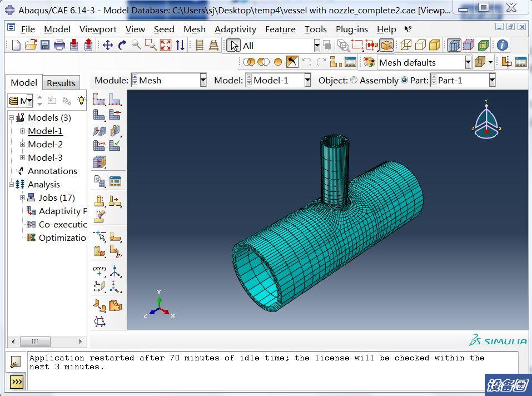Select the Rotate View tool
Image resolution: width=532 pixels, height=396 pixels.
tap(122, 45)
